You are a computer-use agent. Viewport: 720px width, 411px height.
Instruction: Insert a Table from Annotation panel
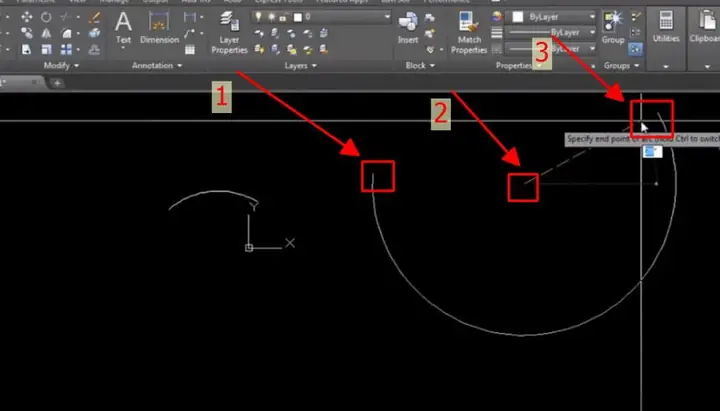pyautogui.click(x=190, y=49)
